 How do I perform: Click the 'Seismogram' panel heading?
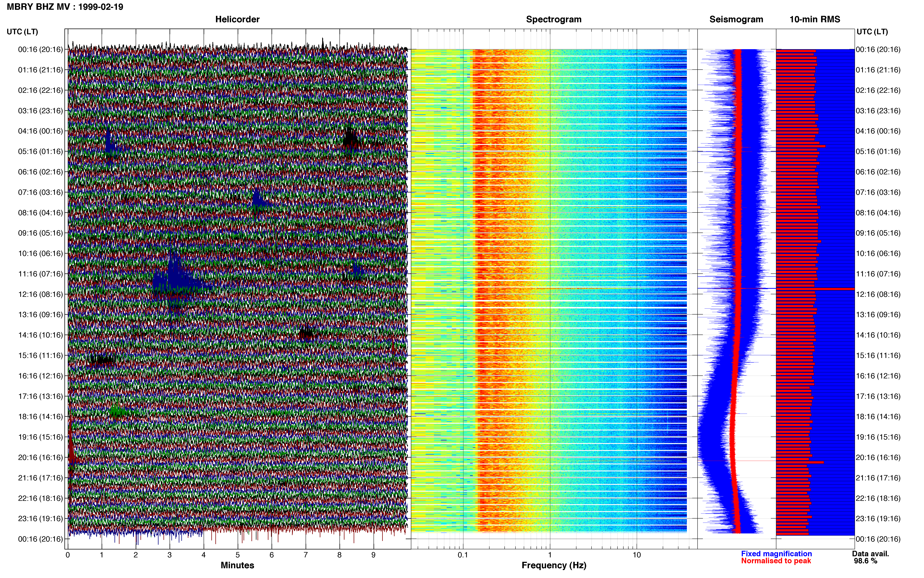[x=736, y=20]
